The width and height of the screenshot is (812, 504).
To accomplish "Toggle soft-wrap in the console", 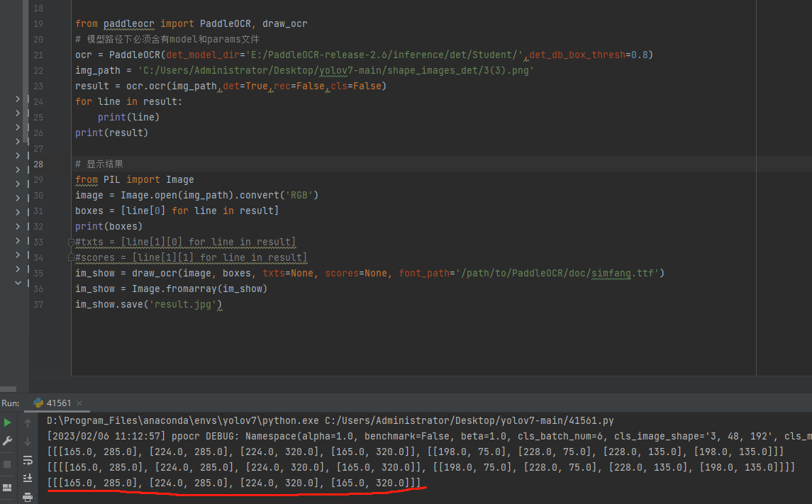I will tap(27, 461).
